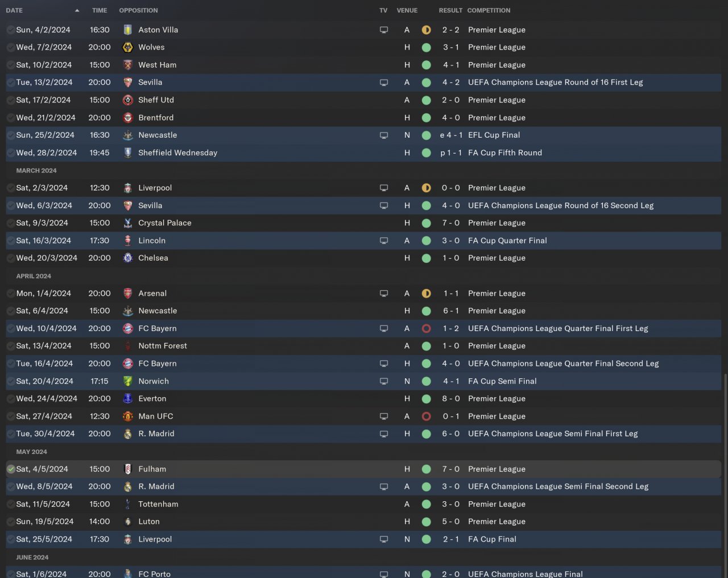Click the TV icon for EFL Cup Final
Screen dimensions: 728x578
tap(384, 135)
